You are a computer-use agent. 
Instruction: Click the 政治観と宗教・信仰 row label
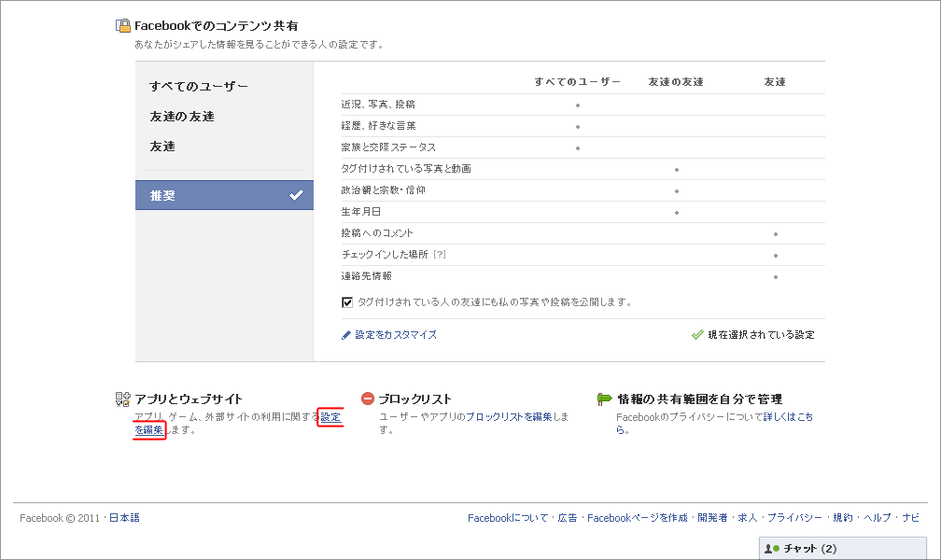tap(384, 190)
